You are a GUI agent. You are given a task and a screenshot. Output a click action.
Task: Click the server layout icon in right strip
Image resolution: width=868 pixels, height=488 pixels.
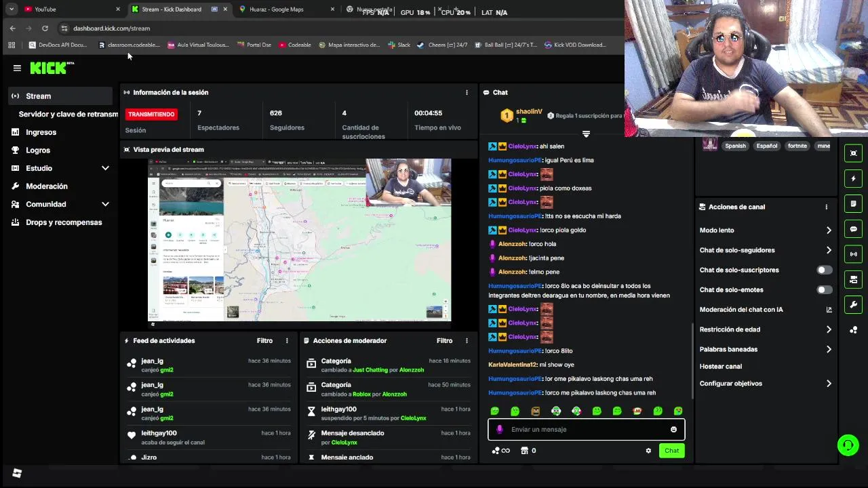(854, 279)
